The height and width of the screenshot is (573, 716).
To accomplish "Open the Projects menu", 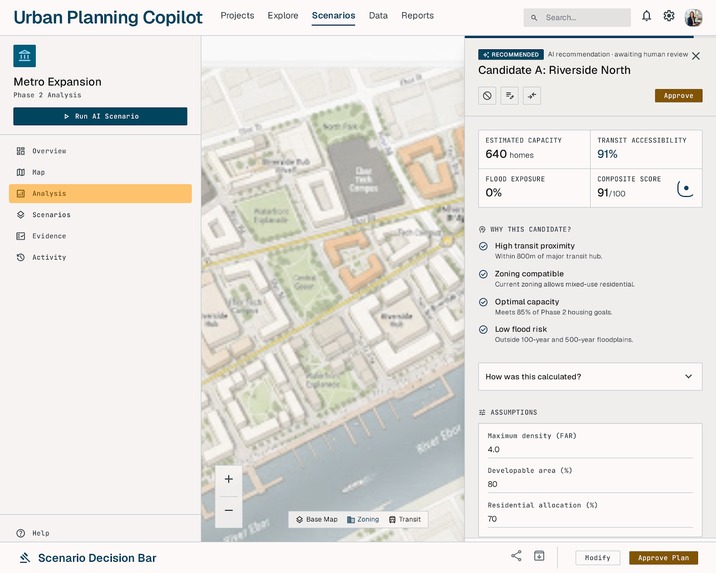I will click(x=237, y=16).
